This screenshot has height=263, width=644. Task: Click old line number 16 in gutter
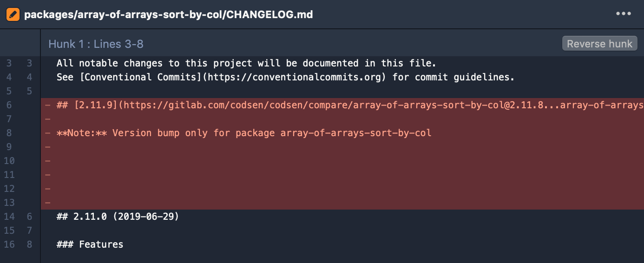(9, 244)
